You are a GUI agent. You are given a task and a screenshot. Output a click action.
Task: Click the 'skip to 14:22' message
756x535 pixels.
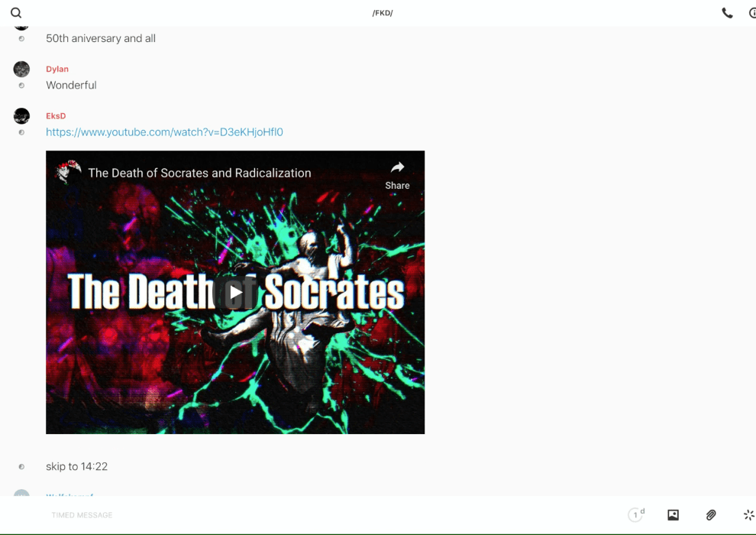click(x=76, y=467)
